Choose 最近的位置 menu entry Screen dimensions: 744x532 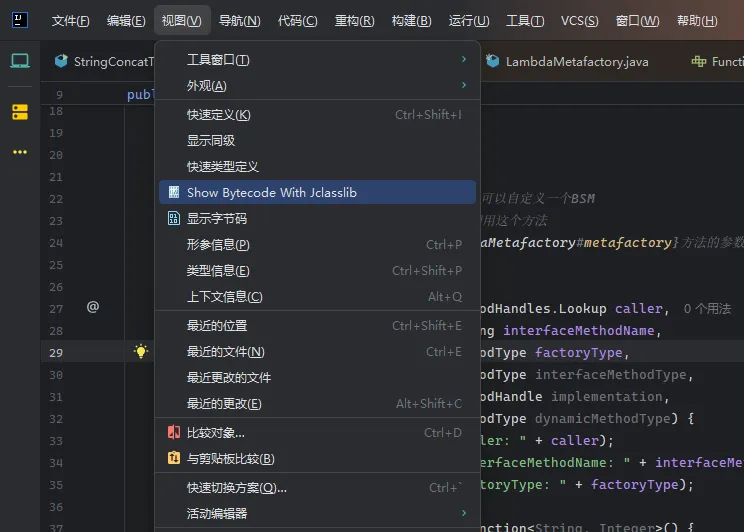tap(317, 326)
